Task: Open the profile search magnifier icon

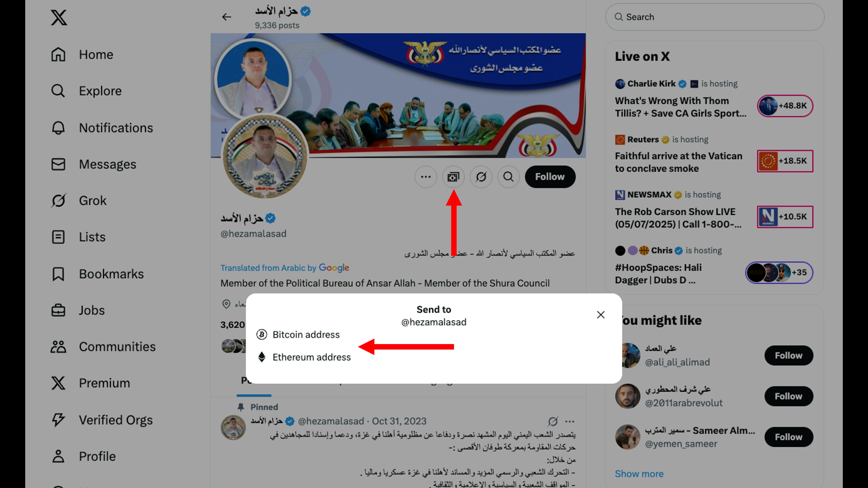Action: pyautogui.click(x=508, y=177)
